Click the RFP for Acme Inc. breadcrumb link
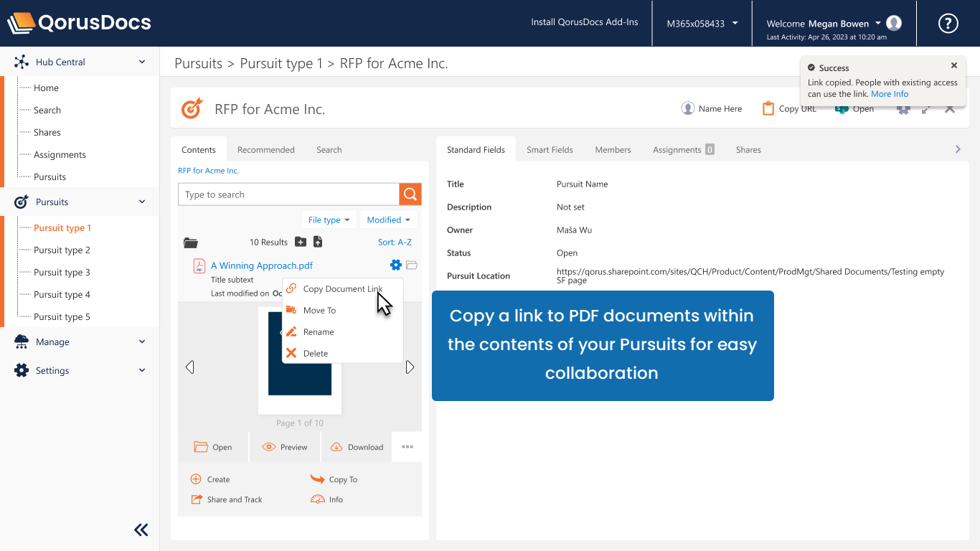 (208, 171)
